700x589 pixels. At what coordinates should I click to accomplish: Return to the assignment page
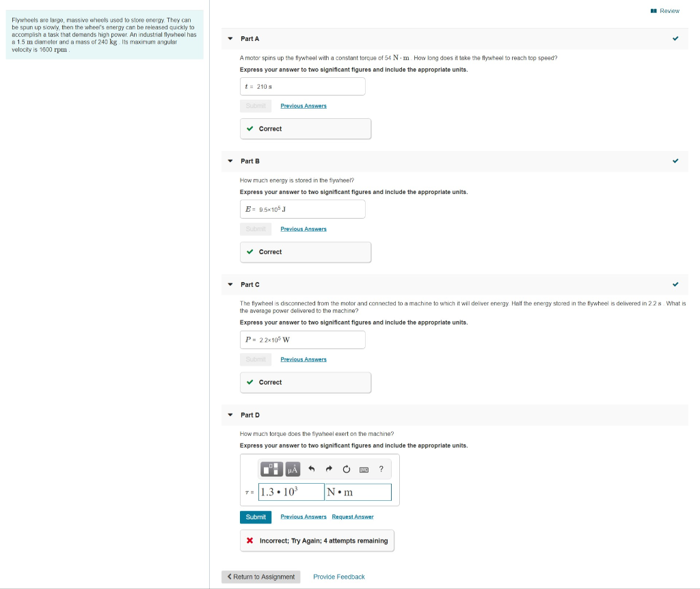[x=260, y=577]
